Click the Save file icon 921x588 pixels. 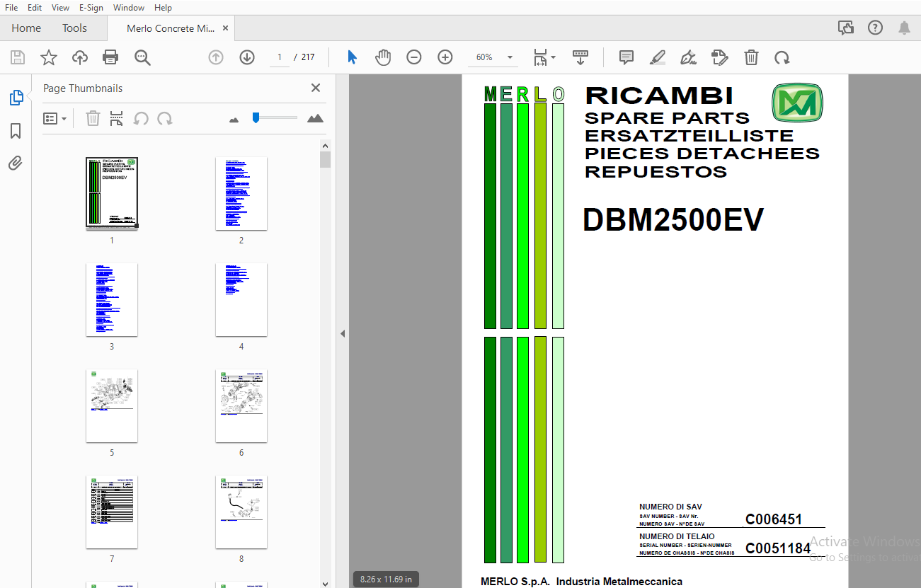click(18, 57)
